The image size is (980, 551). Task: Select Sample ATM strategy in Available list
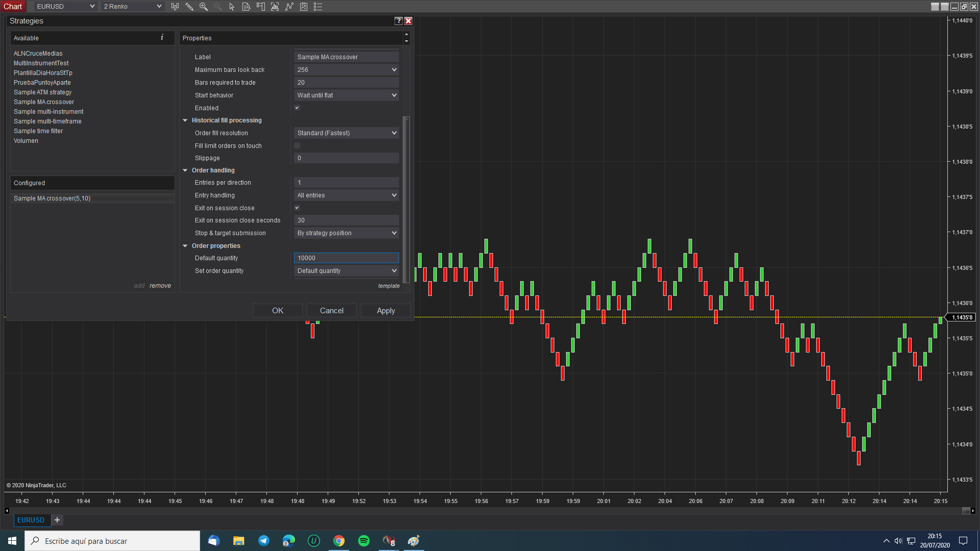coord(42,92)
